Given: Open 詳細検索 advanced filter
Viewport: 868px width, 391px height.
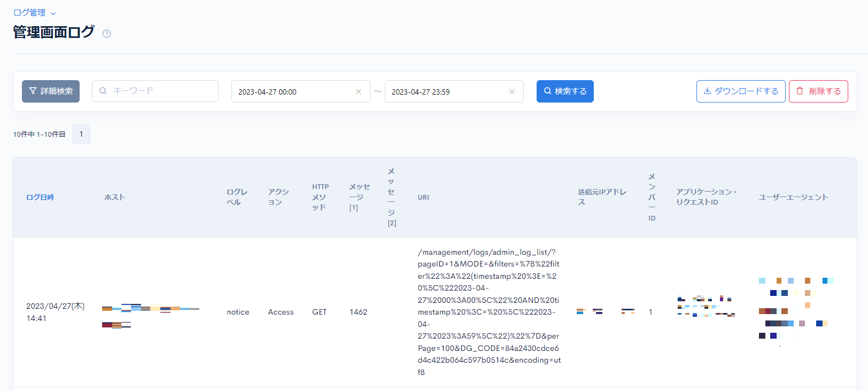Looking at the screenshot, I should click(51, 91).
